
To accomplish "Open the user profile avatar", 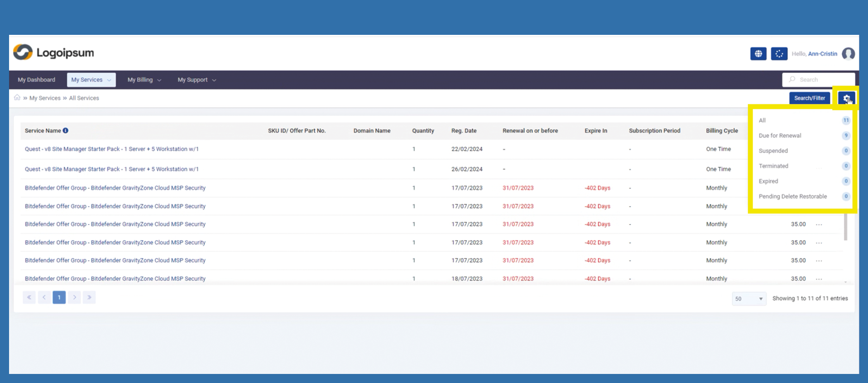I will tap(848, 54).
